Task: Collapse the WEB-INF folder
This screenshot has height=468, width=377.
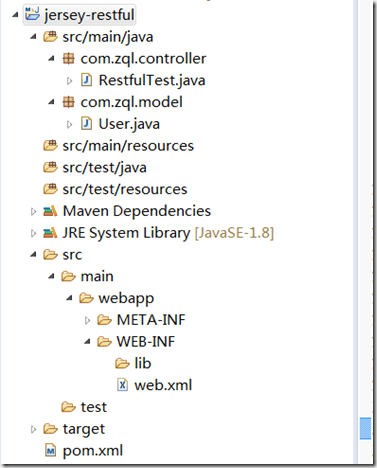Action: pos(87,342)
